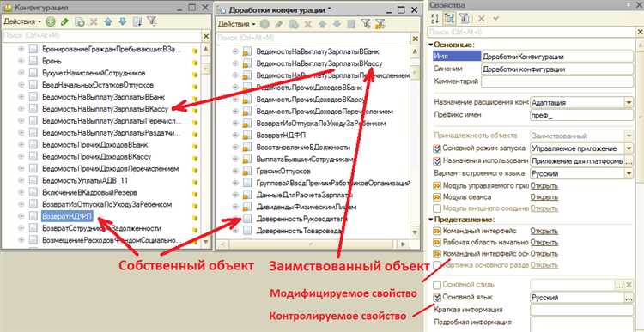Click the Комментарий input field
The image size is (644, 332).
pyautogui.click(x=557, y=81)
